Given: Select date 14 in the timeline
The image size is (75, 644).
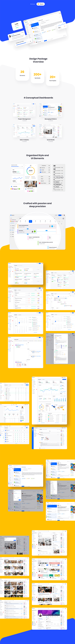Looking at the screenshot, I should point(25,221).
